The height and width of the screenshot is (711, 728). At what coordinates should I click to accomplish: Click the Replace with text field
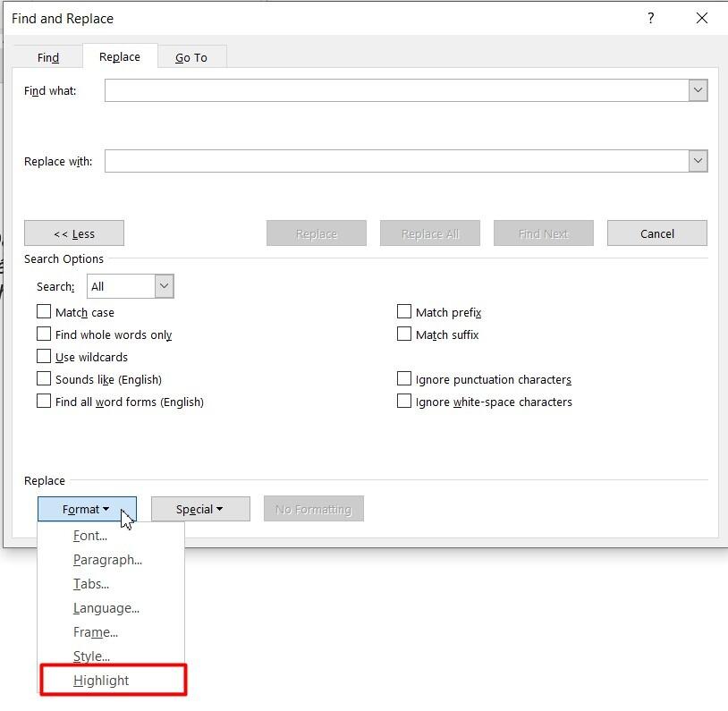(x=396, y=161)
